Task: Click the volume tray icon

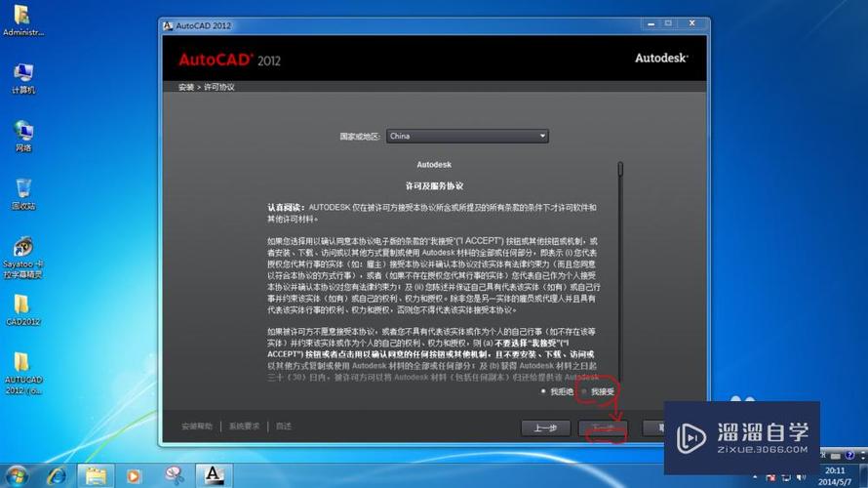Action: [801, 477]
